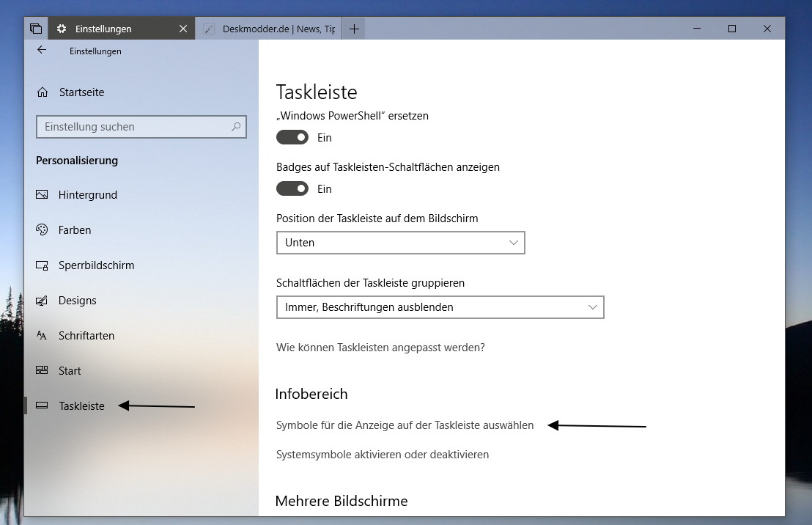Screen dimensions: 812x525
Task: Click the Deskmodder.de tab favicon
Action: (209, 29)
